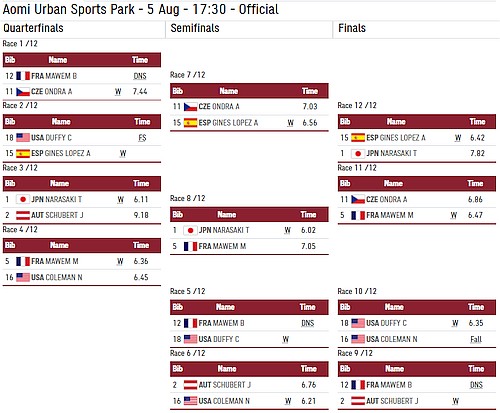Click the Bib header in Race 4 table

[10, 245]
